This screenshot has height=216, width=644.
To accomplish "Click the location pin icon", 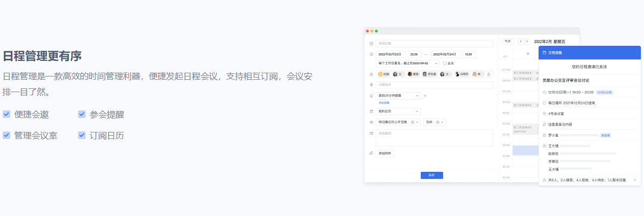I will click(371, 85).
